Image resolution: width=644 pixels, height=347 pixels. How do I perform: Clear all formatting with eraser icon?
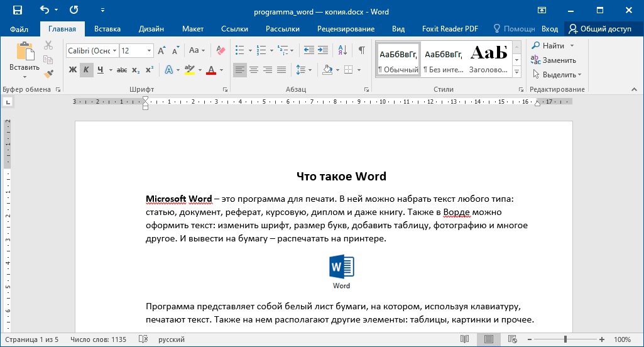pos(220,50)
